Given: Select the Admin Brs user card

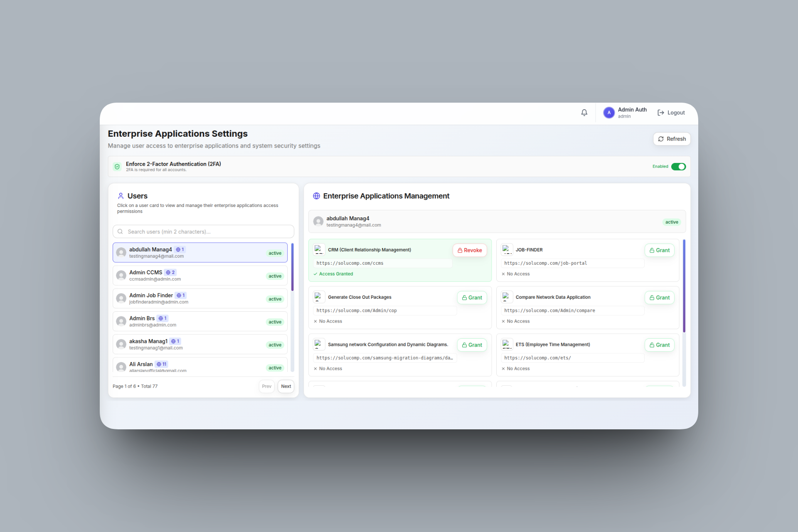Looking at the screenshot, I should 200,321.
